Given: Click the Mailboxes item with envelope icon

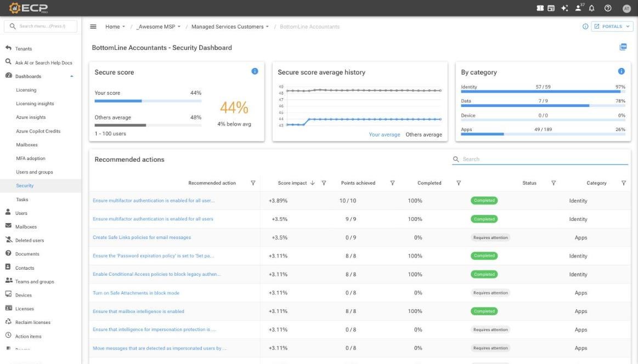Looking at the screenshot, I should (x=26, y=226).
